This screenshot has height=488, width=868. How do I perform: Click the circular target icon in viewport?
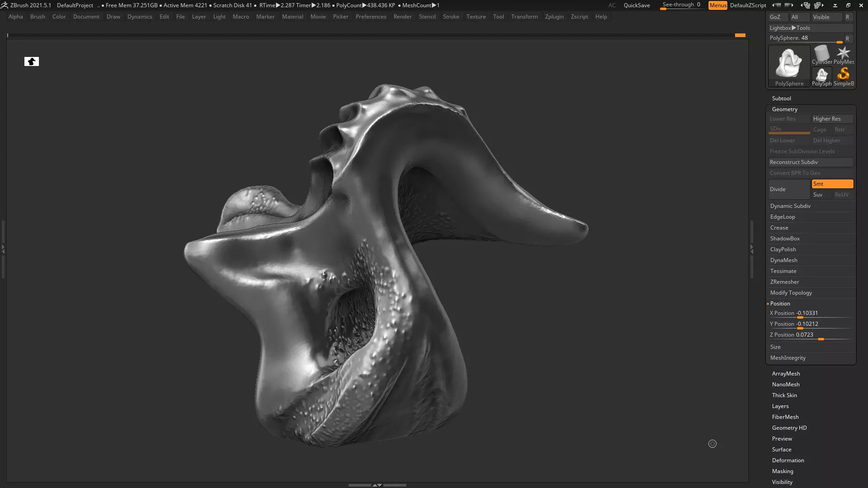point(712,444)
